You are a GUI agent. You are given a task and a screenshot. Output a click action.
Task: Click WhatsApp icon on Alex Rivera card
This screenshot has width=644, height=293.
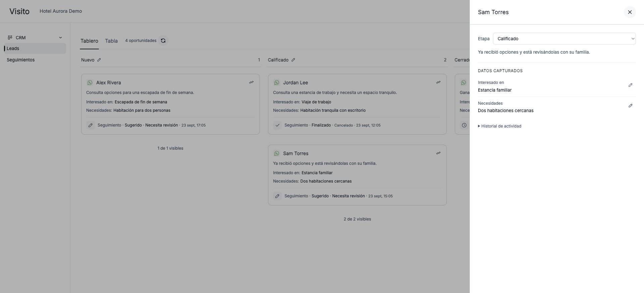[x=90, y=83]
